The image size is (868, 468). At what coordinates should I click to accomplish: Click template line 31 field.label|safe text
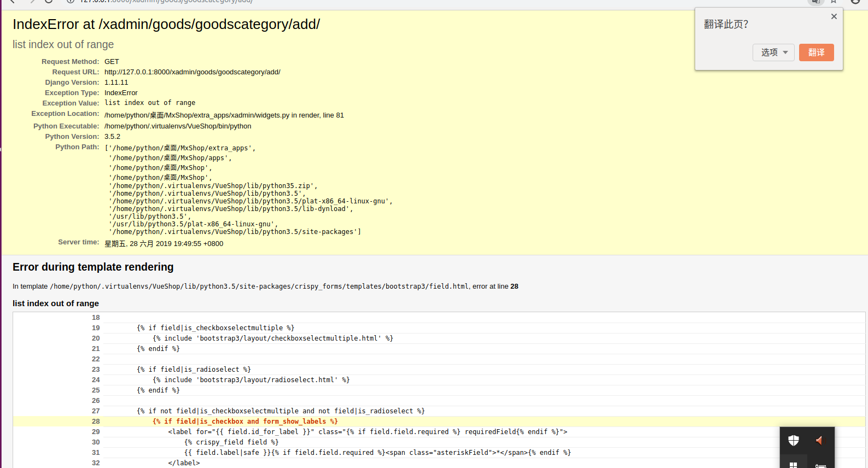pyautogui.click(x=377, y=453)
